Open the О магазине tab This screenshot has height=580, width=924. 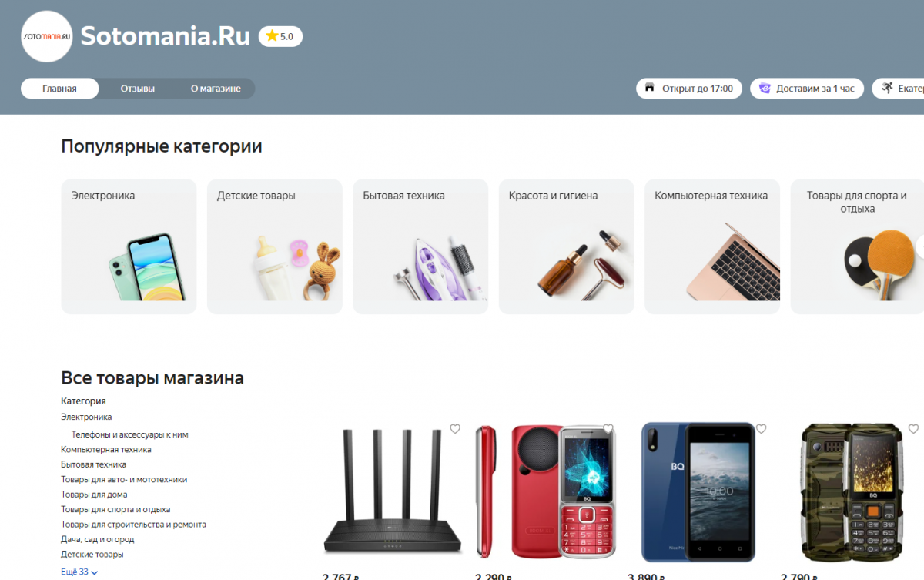[x=216, y=89]
